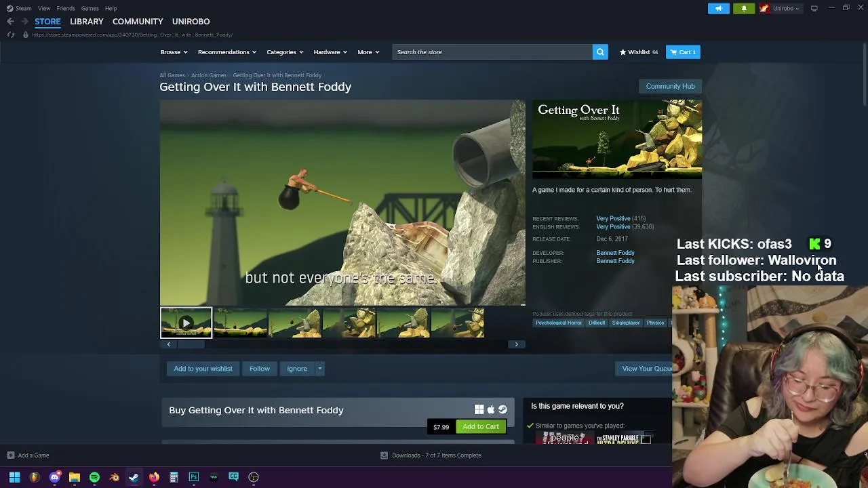This screenshot has height=488, width=868.
Task: Click the Difficult tag
Action: [597, 323]
